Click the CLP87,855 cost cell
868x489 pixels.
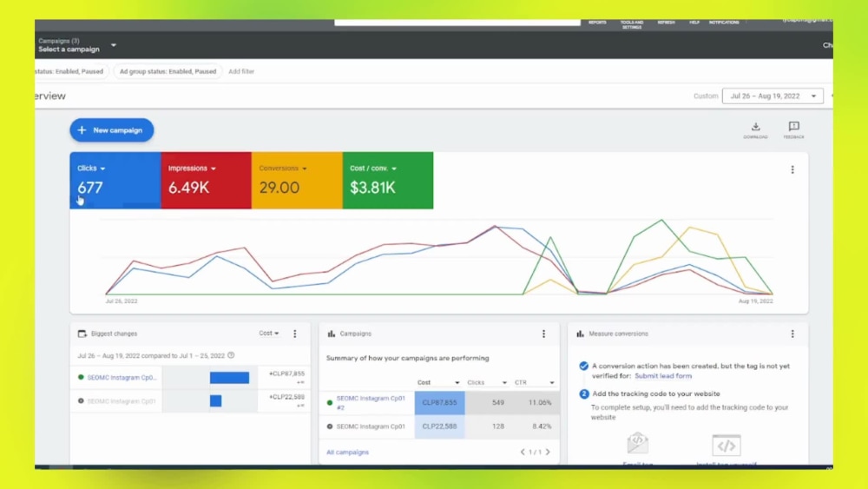pos(439,403)
